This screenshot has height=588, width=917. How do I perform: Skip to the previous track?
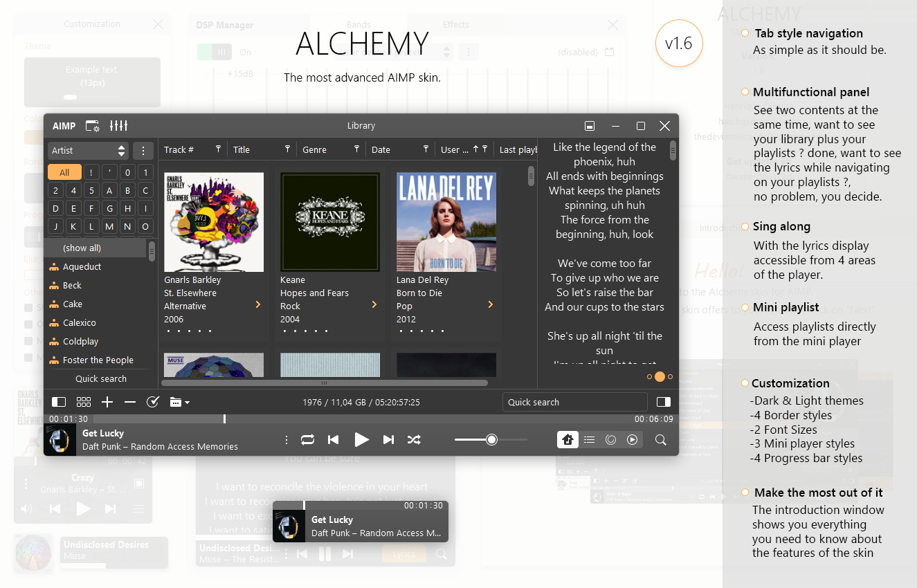(x=333, y=440)
